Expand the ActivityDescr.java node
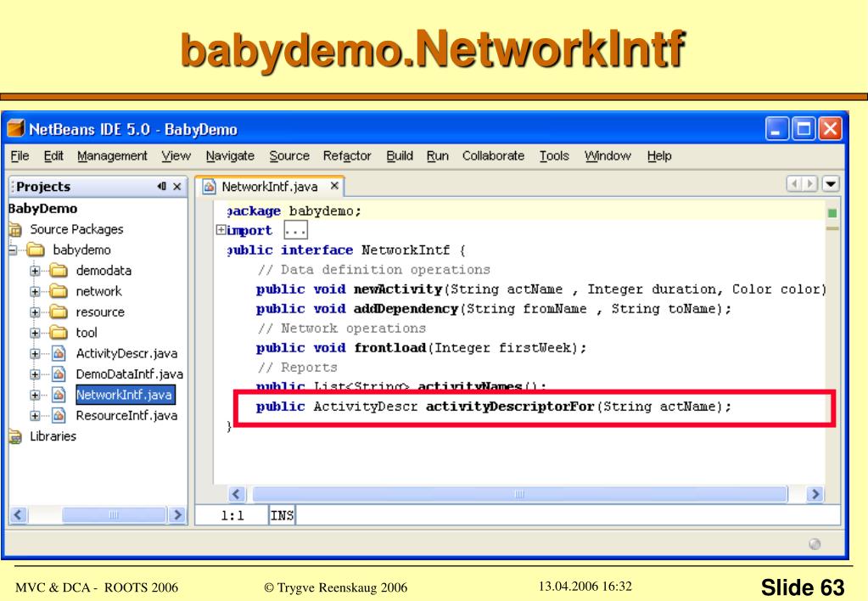Screen dimensions: 868x601 point(35,353)
